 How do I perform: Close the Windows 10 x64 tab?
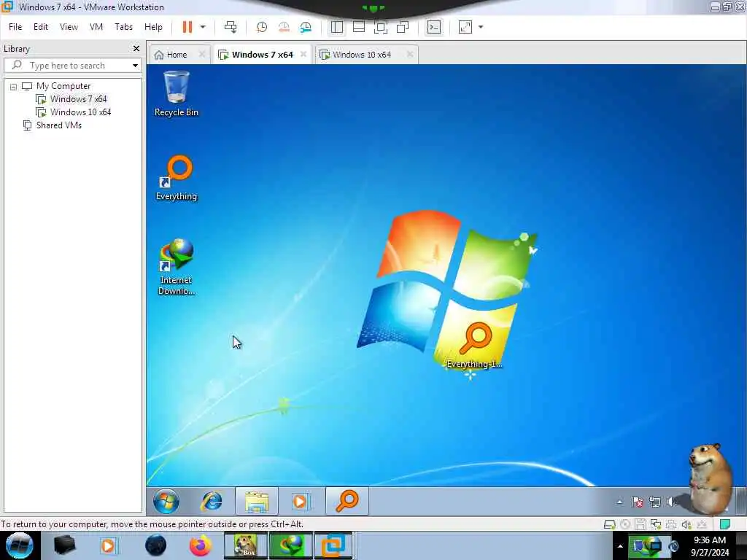[x=410, y=55]
